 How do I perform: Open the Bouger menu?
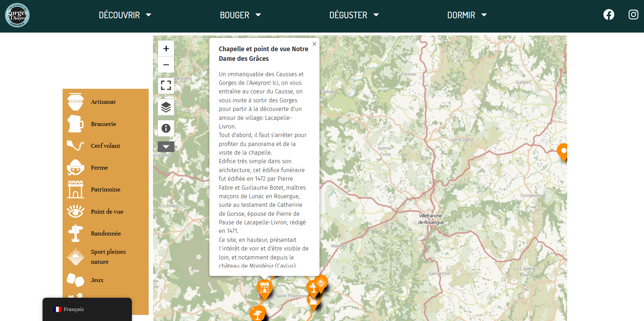240,15
